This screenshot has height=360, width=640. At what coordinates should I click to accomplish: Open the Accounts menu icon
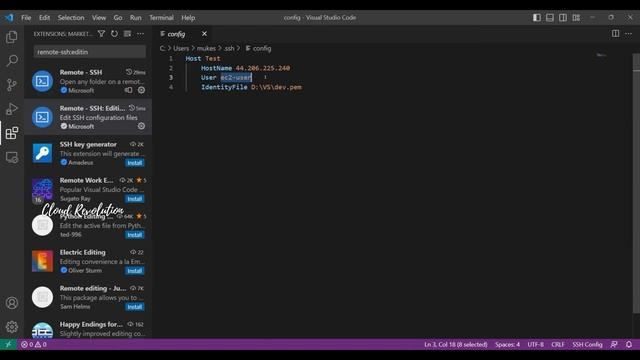[12, 303]
